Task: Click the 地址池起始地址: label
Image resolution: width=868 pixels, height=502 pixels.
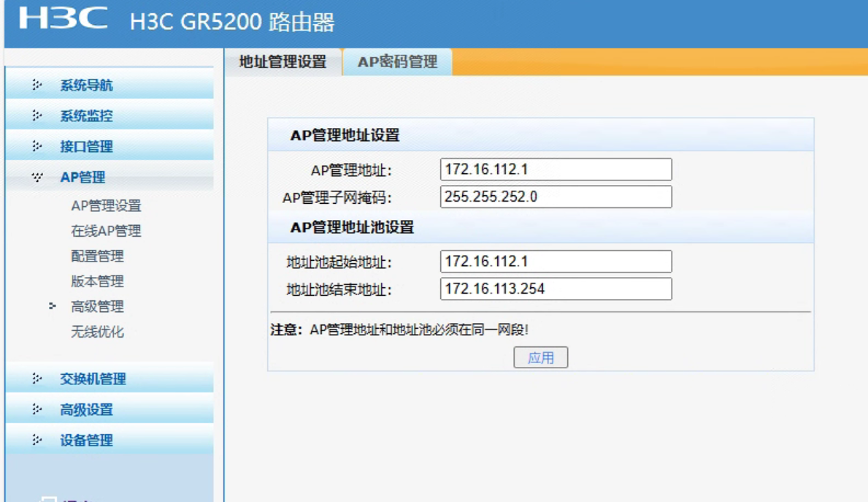Action: (x=339, y=262)
